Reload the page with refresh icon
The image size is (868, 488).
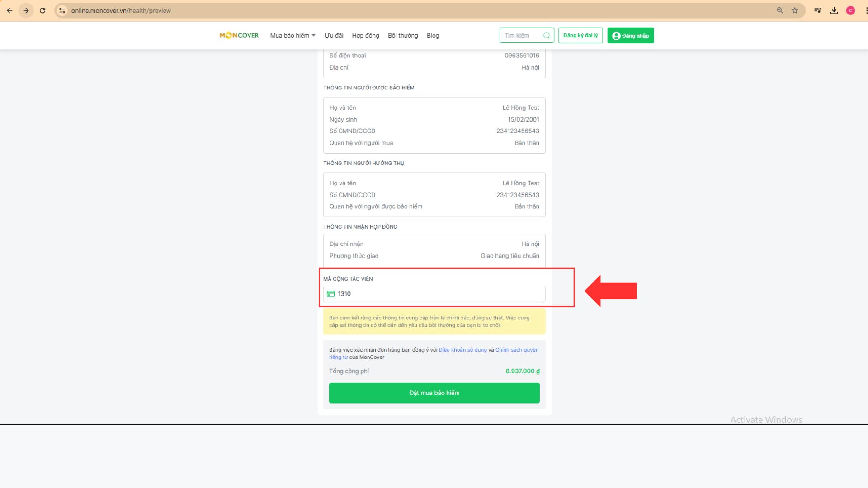pos(42,10)
